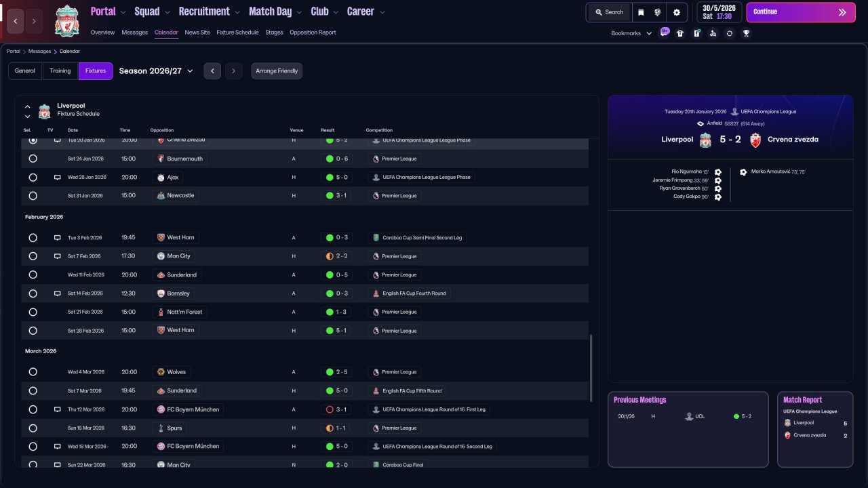Click the 0 - 6 result for Bournemouth

tap(337, 159)
